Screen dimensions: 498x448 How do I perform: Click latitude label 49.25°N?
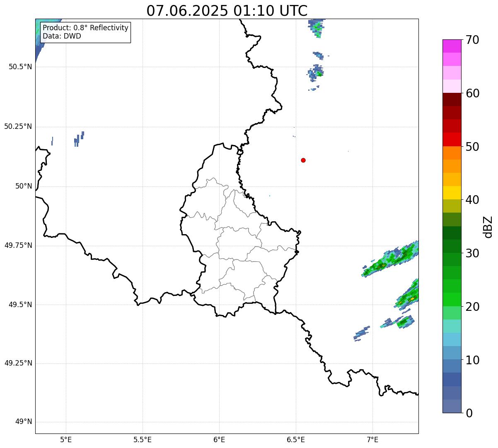click(18, 363)
